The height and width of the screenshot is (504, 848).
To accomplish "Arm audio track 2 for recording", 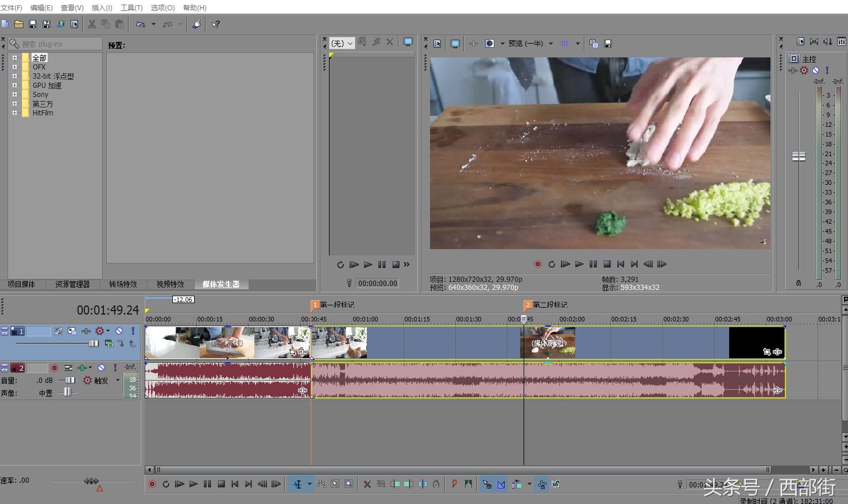I will click(x=55, y=368).
